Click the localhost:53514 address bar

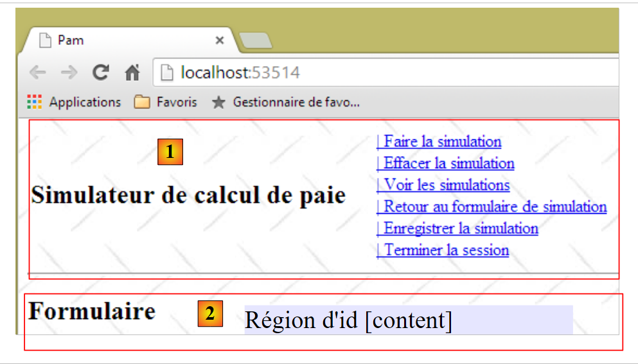pos(385,73)
